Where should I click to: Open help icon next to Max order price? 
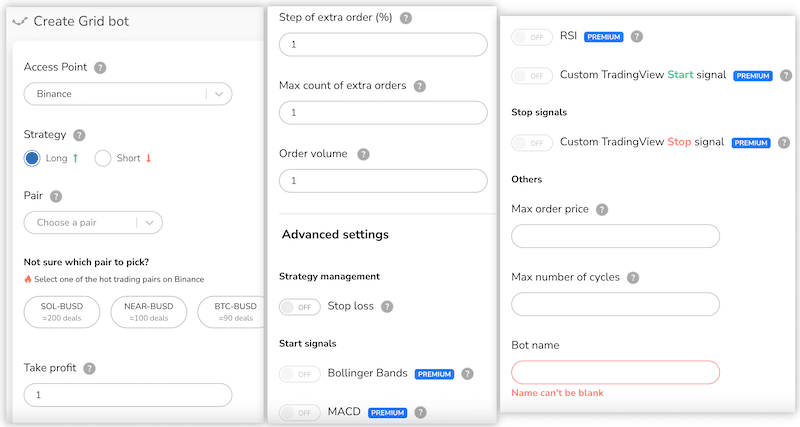pyautogui.click(x=602, y=210)
